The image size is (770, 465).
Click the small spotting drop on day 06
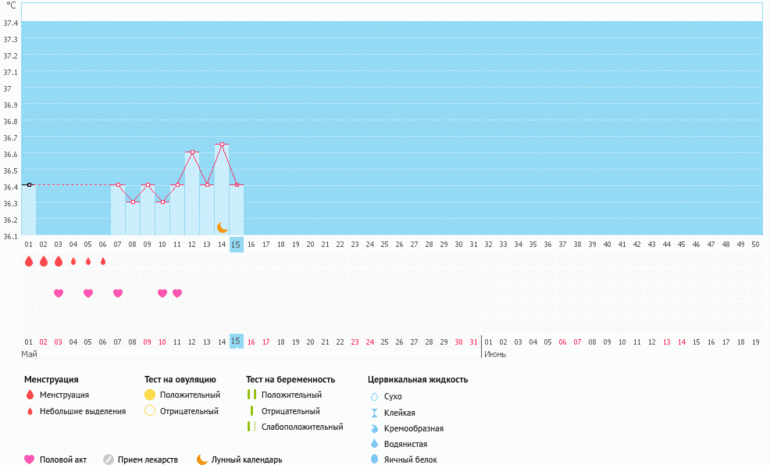click(103, 262)
